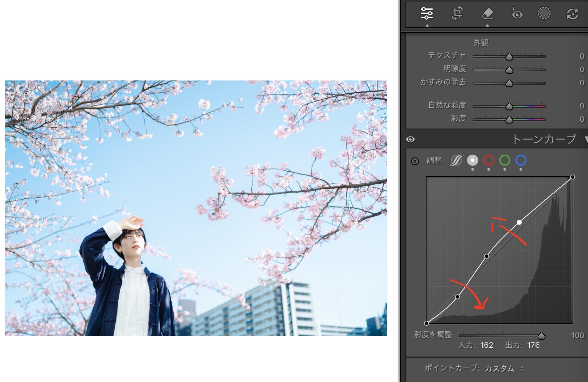Select the Crop and rotate tool

[x=457, y=14]
